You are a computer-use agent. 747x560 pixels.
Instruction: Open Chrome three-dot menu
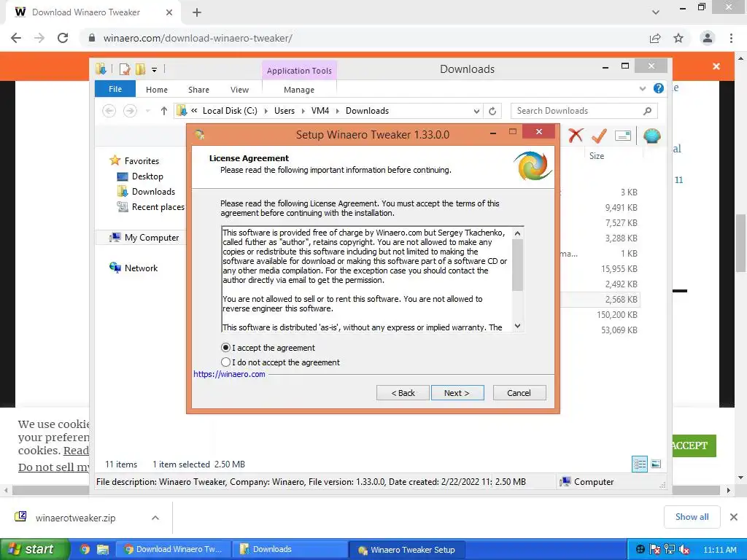coord(731,38)
